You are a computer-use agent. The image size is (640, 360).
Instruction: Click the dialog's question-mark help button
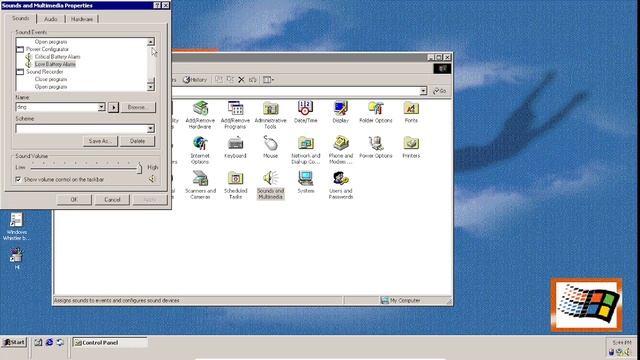pos(157,5)
